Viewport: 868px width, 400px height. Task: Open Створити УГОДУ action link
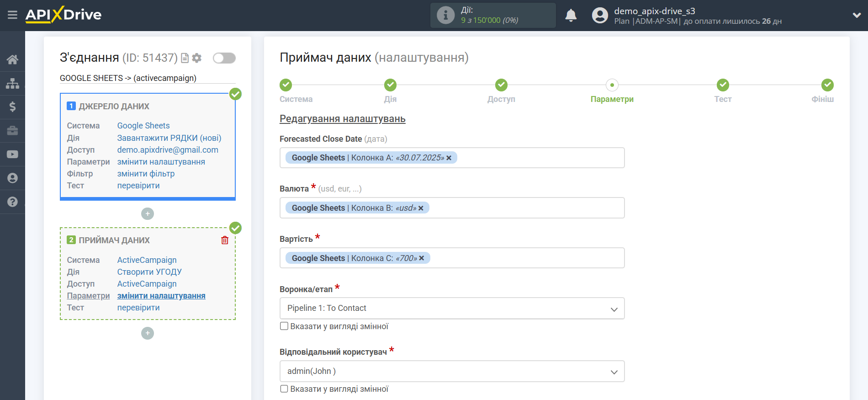click(149, 272)
